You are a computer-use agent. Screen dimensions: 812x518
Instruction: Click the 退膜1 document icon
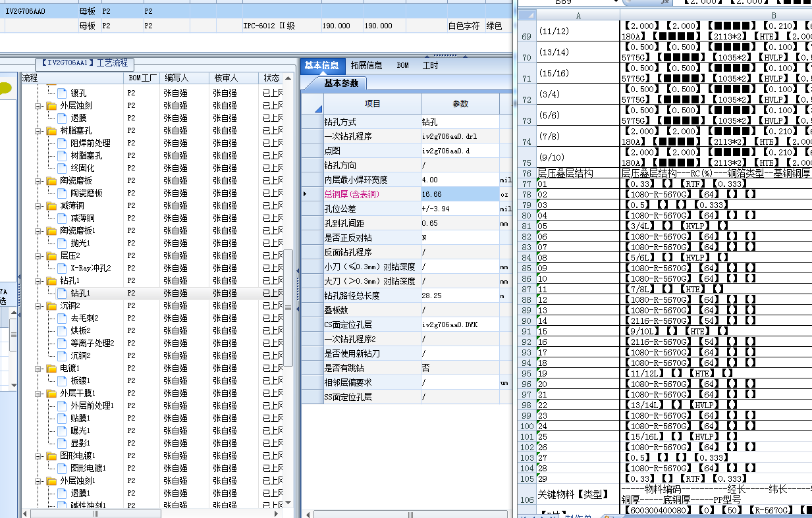[x=63, y=493]
